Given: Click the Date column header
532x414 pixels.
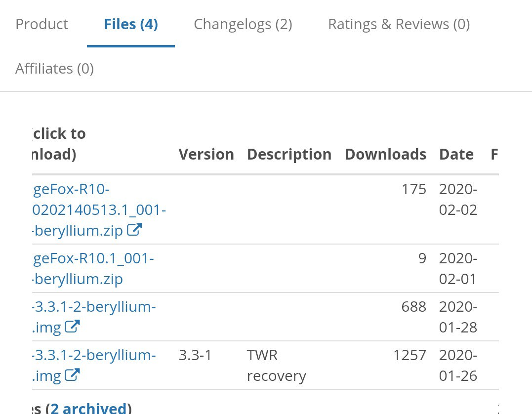Looking at the screenshot, I should (456, 154).
